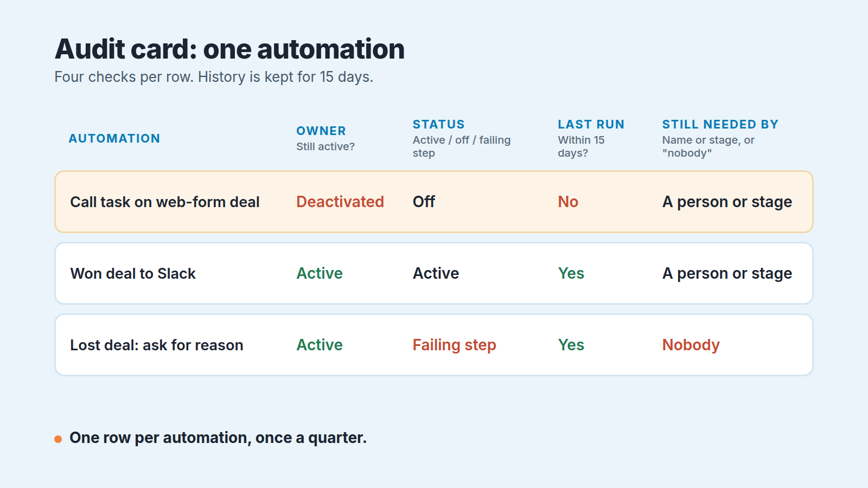Click "Yes" in the Lost deal row
The image size is (868, 488).
point(571,345)
